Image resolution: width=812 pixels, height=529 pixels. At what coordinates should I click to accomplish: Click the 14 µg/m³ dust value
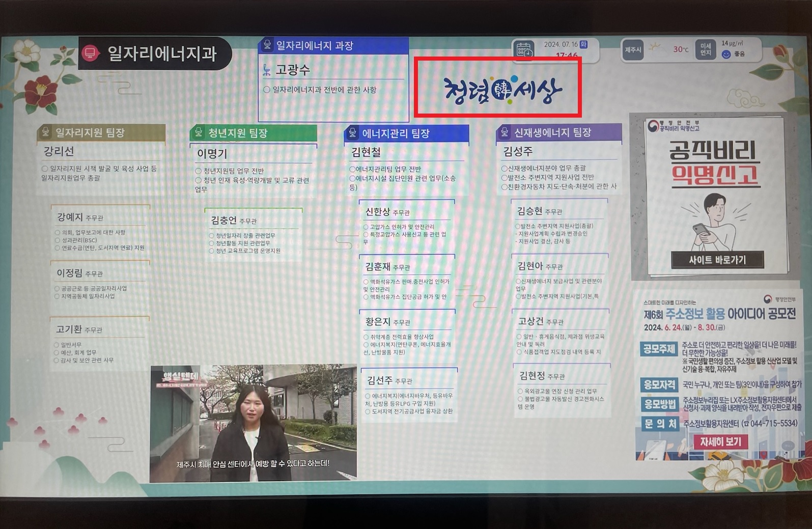tap(732, 43)
